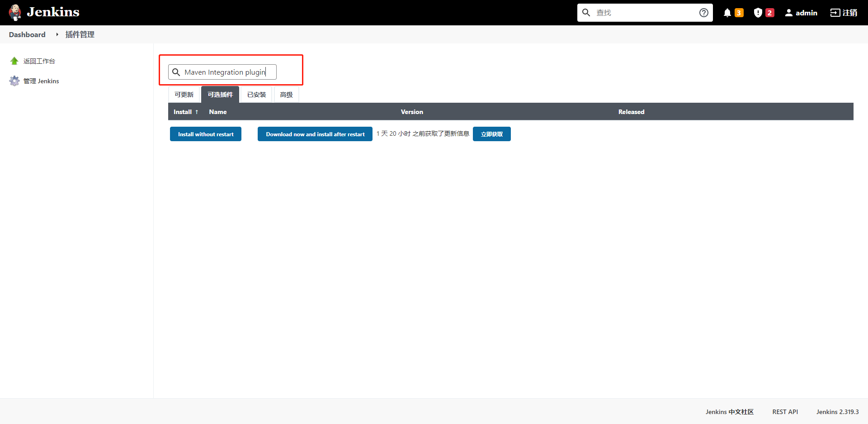
Task: Open 管理 Jenkins sidebar link
Action: pos(41,81)
